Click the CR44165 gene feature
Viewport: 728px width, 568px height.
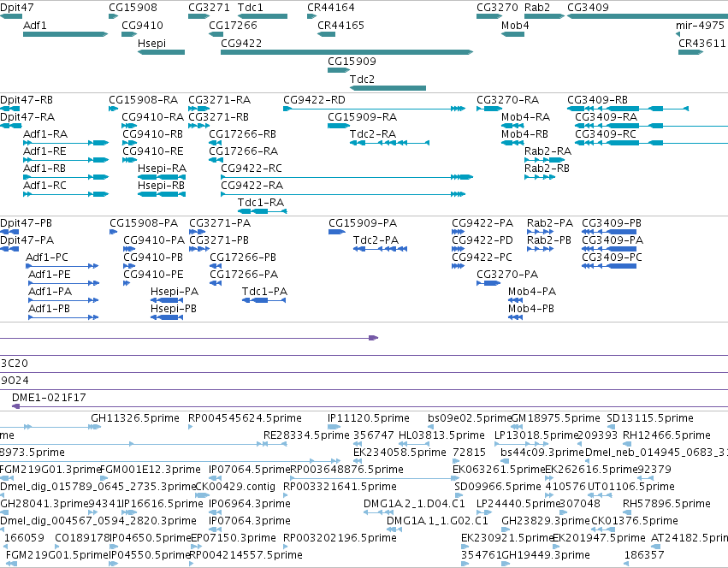[327, 34]
